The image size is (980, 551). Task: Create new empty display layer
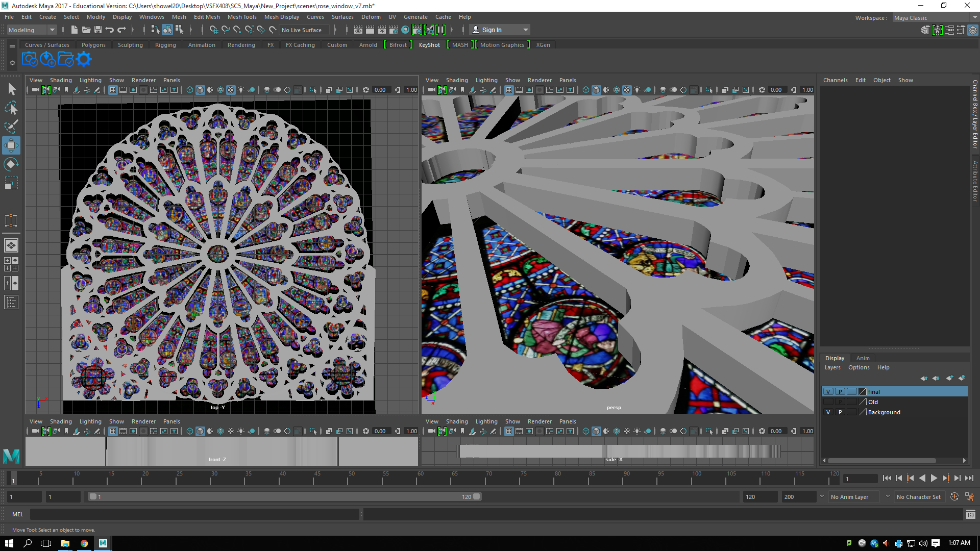coord(949,378)
